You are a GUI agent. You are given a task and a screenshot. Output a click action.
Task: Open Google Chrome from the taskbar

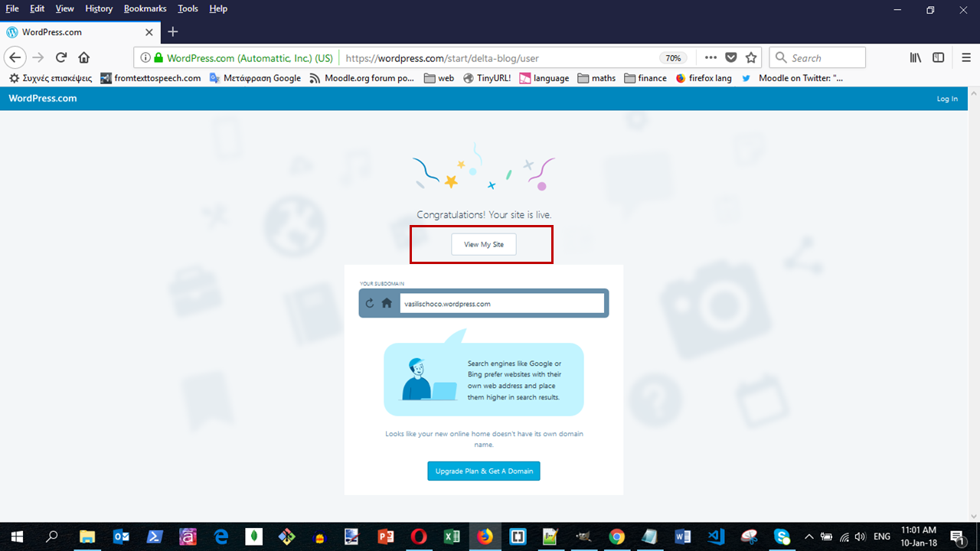pos(617,536)
